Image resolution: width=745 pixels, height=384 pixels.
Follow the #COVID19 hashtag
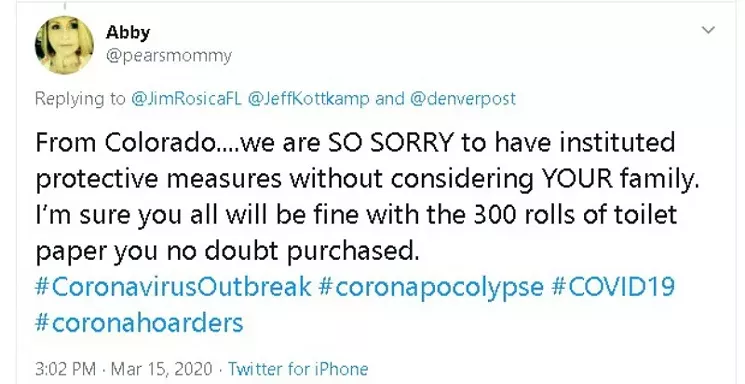click(x=612, y=287)
